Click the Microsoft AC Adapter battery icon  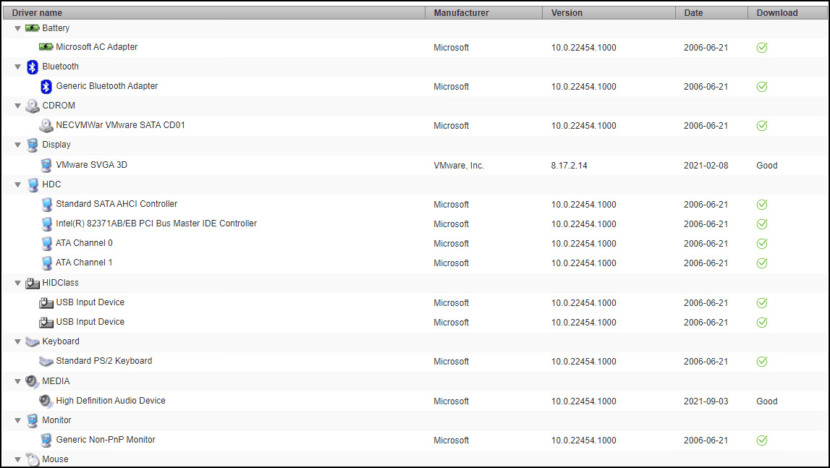pyautogui.click(x=46, y=47)
